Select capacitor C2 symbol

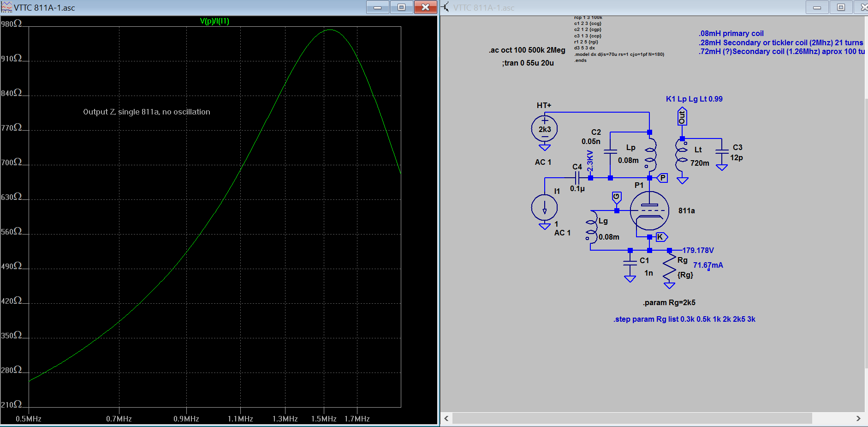(x=610, y=151)
